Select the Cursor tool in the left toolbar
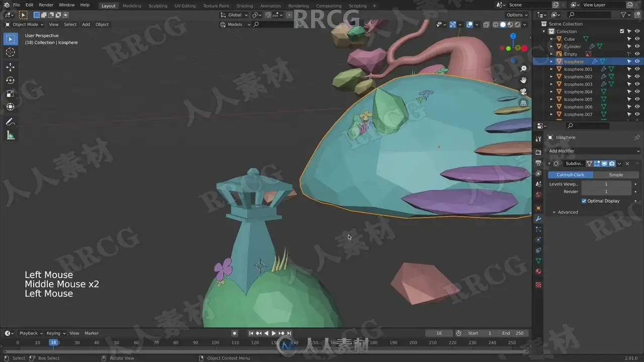644x362 pixels. 11,52
